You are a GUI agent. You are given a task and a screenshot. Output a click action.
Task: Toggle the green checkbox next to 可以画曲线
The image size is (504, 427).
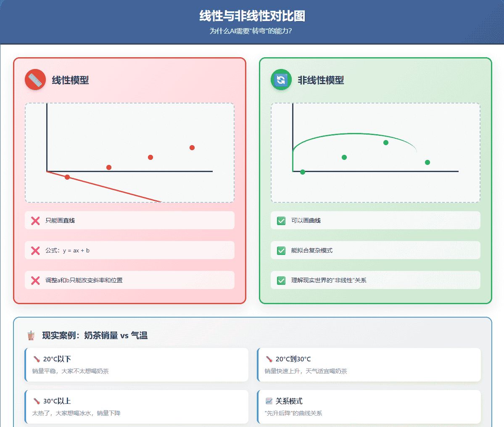[x=281, y=220]
